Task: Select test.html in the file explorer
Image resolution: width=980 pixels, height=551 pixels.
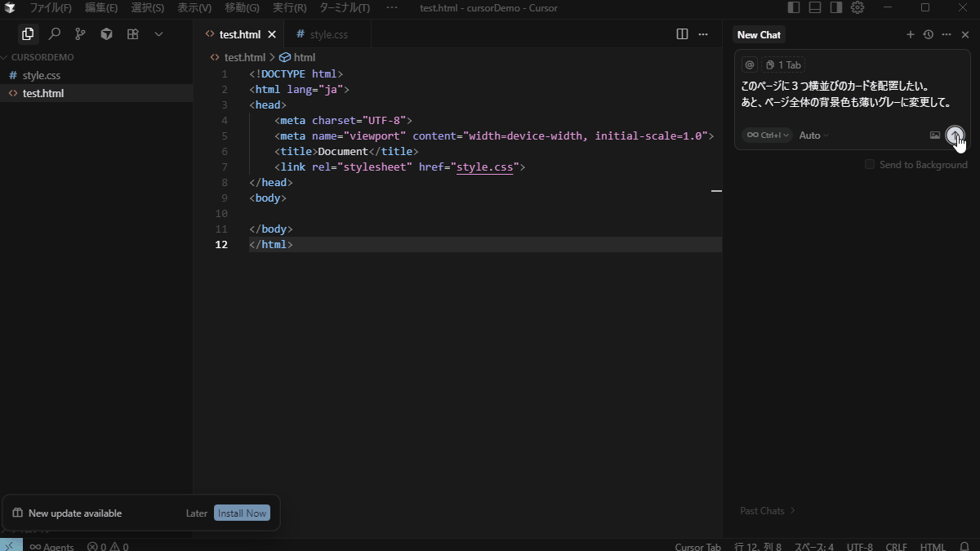Action: click(x=96, y=93)
